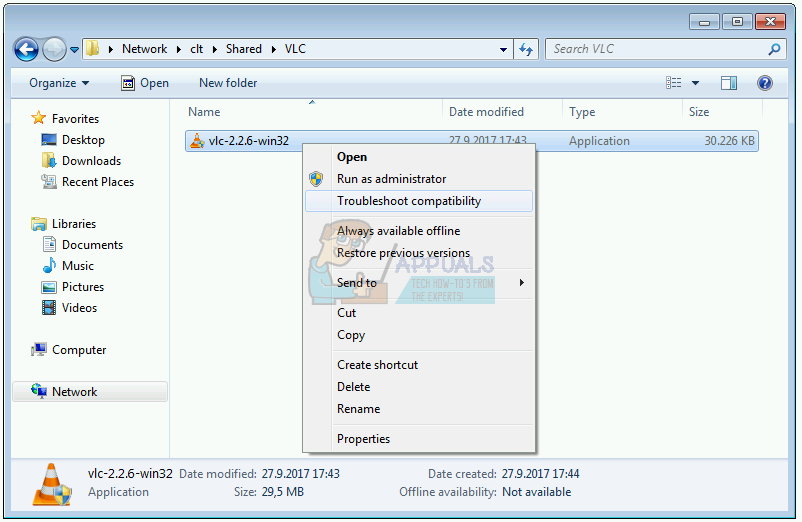Click the Forward navigation arrow button
The image size is (802, 522).
(x=54, y=50)
